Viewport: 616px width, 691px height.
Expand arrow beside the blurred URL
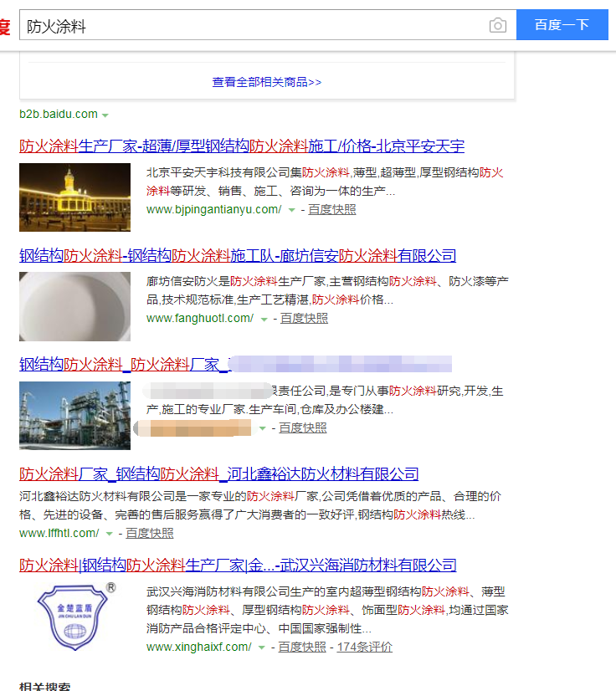tap(262, 428)
